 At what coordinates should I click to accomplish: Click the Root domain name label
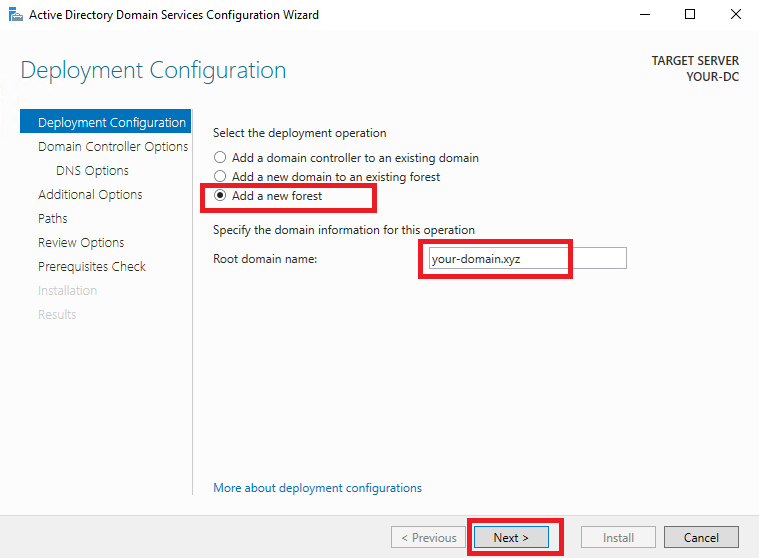pos(265,259)
